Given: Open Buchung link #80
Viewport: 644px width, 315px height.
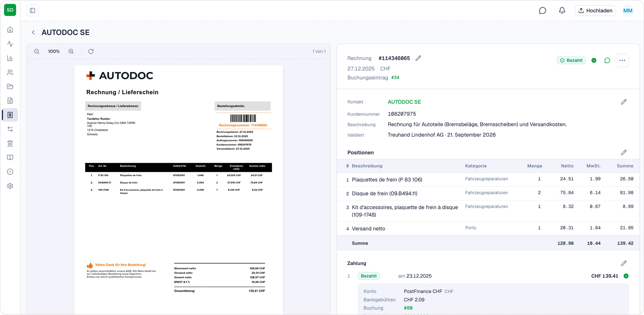Looking at the screenshot, I should point(408,308).
